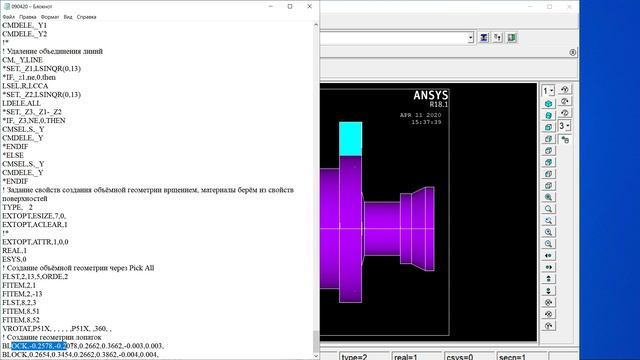
Task: Click line 'ESYS,0' in Notepad
Action: point(14,259)
